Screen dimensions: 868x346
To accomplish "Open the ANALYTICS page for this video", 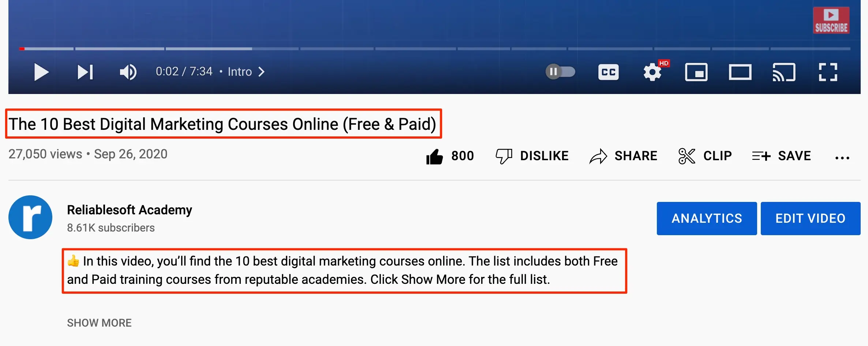I will point(707,218).
